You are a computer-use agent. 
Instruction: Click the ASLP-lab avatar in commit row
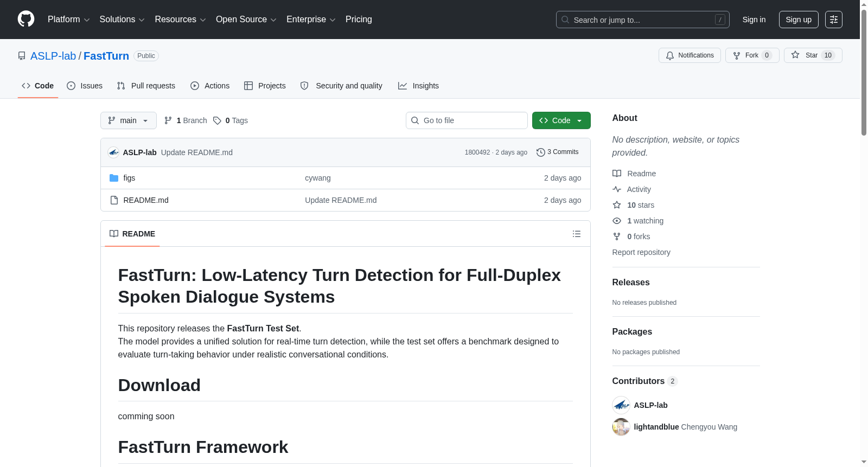pyautogui.click(x=113, y=152)
